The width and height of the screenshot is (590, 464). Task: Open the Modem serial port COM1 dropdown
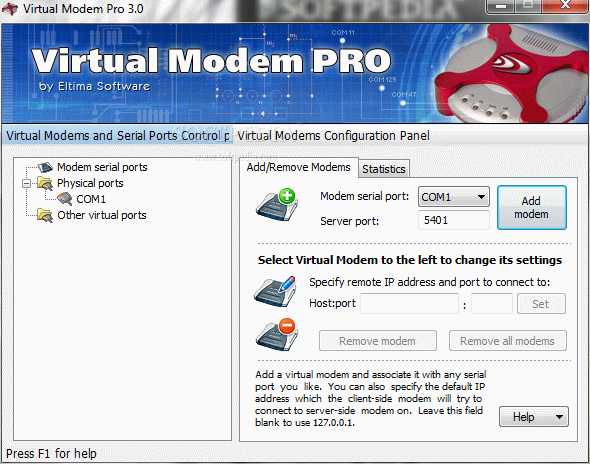coord(454,197)
